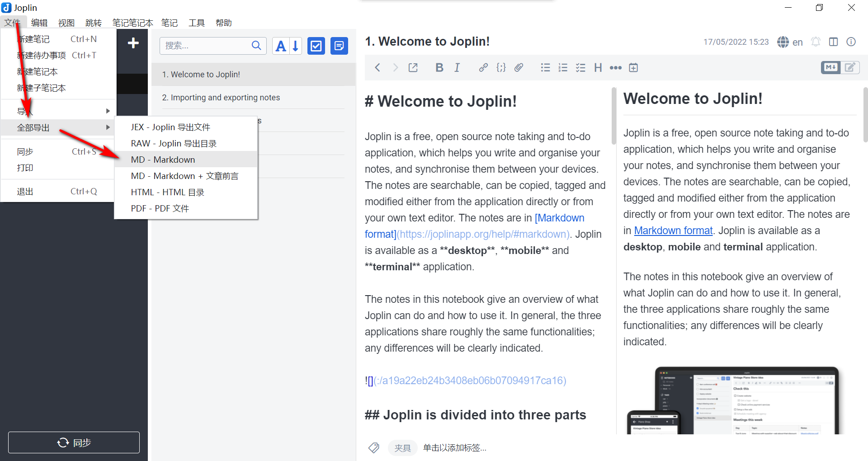Choose PDF - PDF 文件 export option
868x461 pixels.
160,208
